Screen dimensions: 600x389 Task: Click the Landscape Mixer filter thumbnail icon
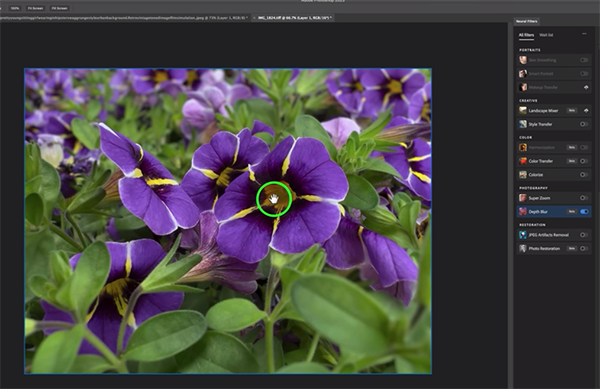523,111
